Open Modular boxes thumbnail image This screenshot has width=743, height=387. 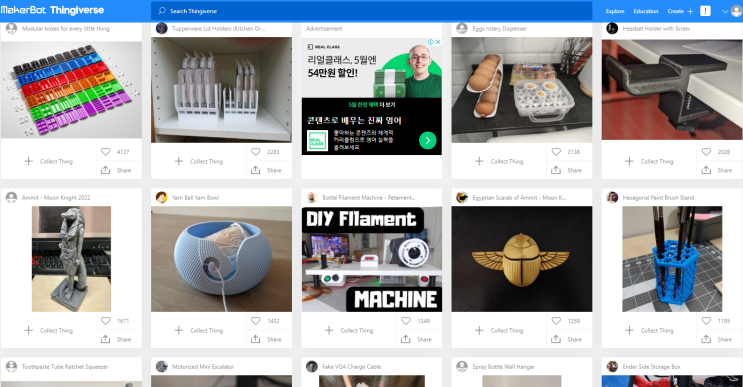point(71,90)
